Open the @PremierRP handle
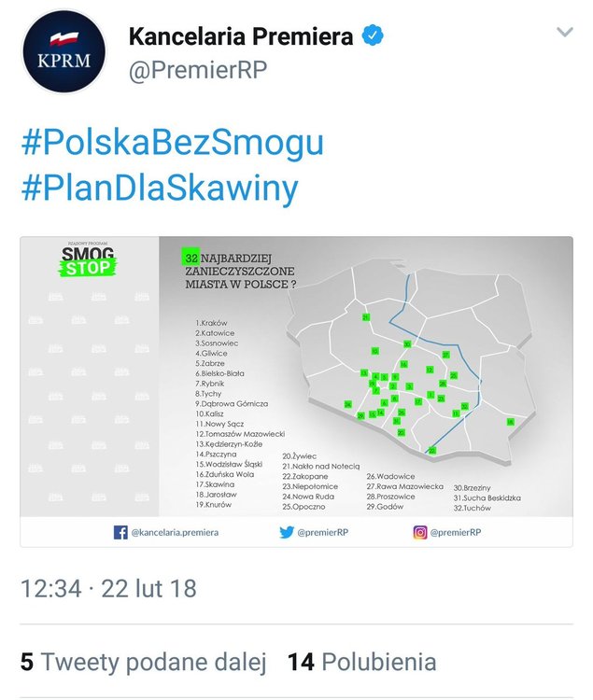The height and width of the screenshot is (700, 593). 198,70
